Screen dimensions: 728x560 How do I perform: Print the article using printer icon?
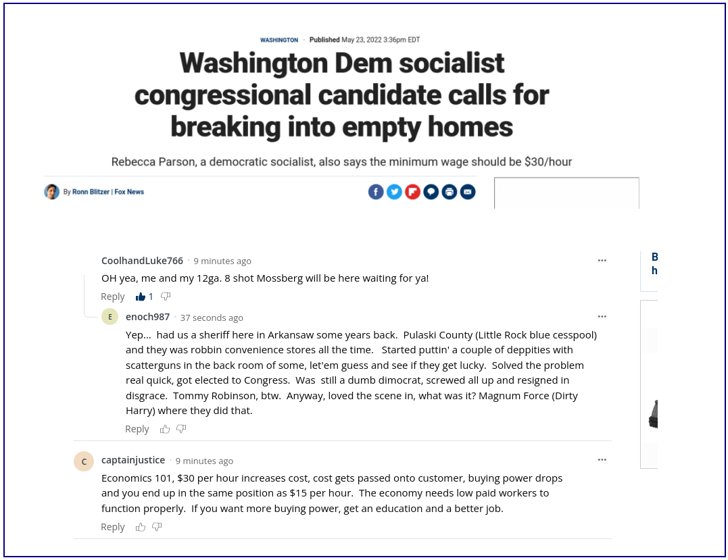point(449,192)
